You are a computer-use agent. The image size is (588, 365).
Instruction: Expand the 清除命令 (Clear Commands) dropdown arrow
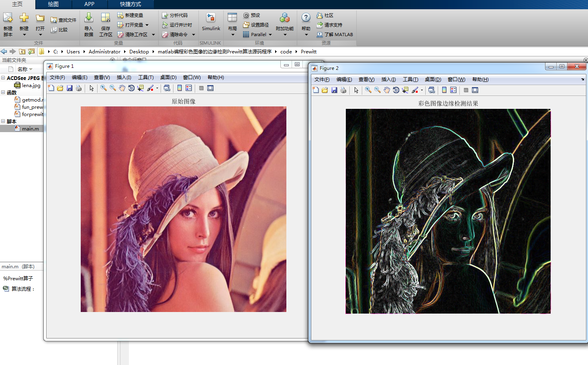(194, 35)
